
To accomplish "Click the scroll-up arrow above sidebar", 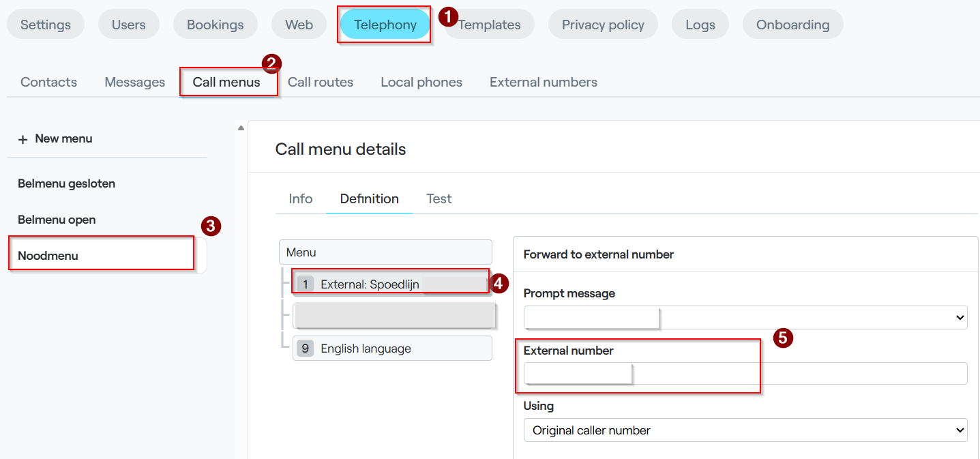I will pos(241,128).
